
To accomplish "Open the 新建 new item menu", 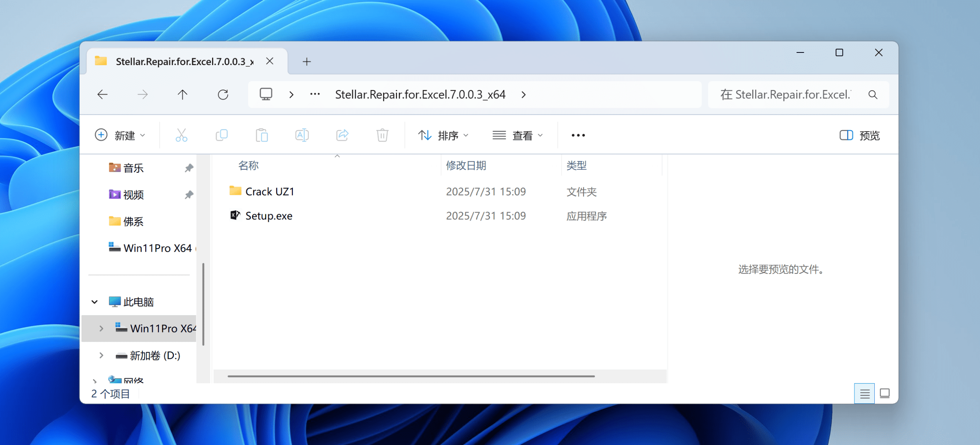I will pyautogui.click(x=120, y=135).
